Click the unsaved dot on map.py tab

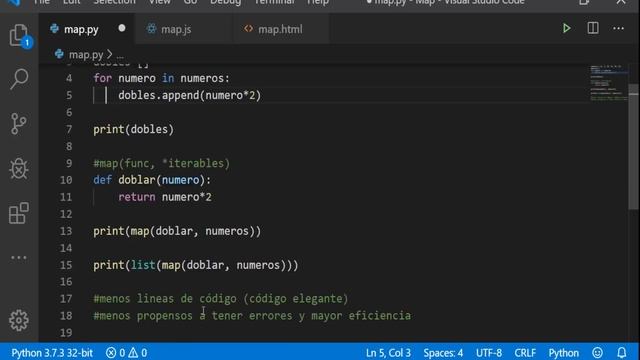(x=122, y=29)
